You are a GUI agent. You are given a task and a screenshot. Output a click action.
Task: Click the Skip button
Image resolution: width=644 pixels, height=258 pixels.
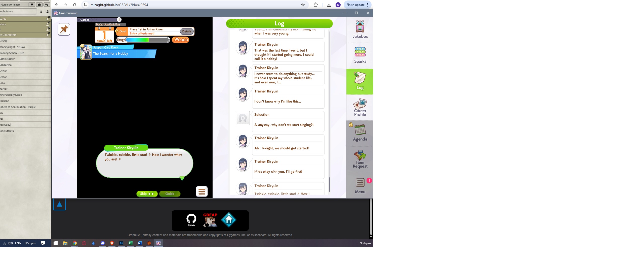pyautogui.click(x=147, y=194)
